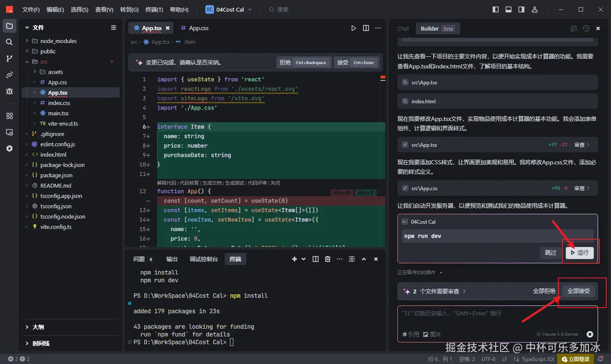Click 全部拒绝 to reject all changes
Screen dimensions: 611x364
(x=544, y=291)
